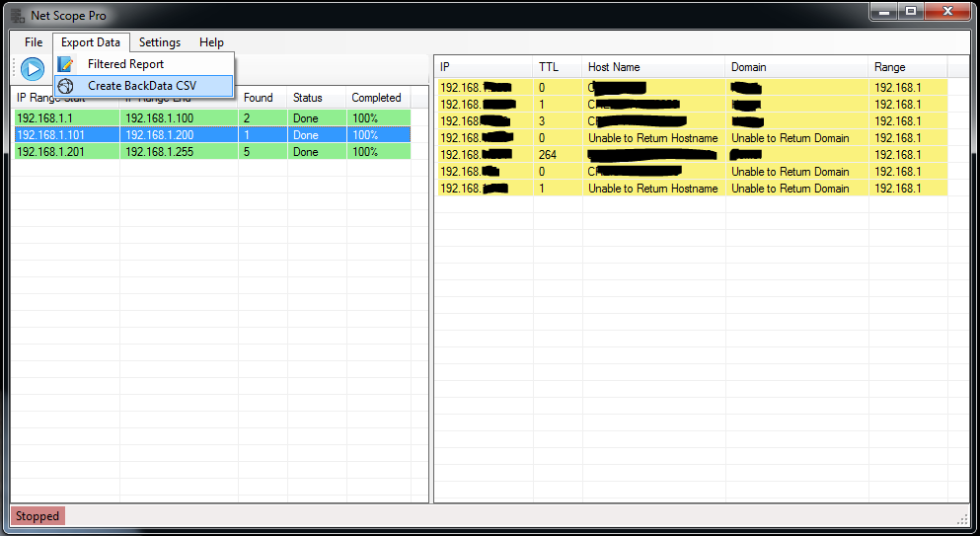Open the File menu
The height and width of the screenshot is (536, 980).
click(34, 41)
